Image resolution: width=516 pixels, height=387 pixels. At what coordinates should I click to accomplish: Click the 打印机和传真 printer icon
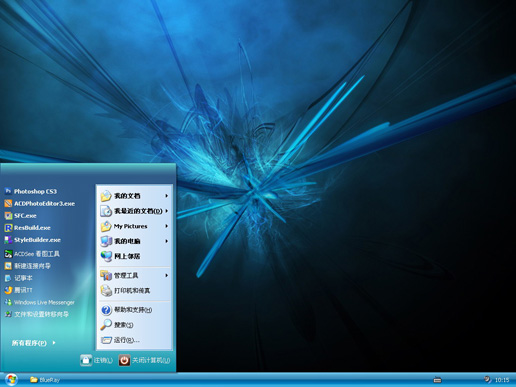click(x=106, y=290)
